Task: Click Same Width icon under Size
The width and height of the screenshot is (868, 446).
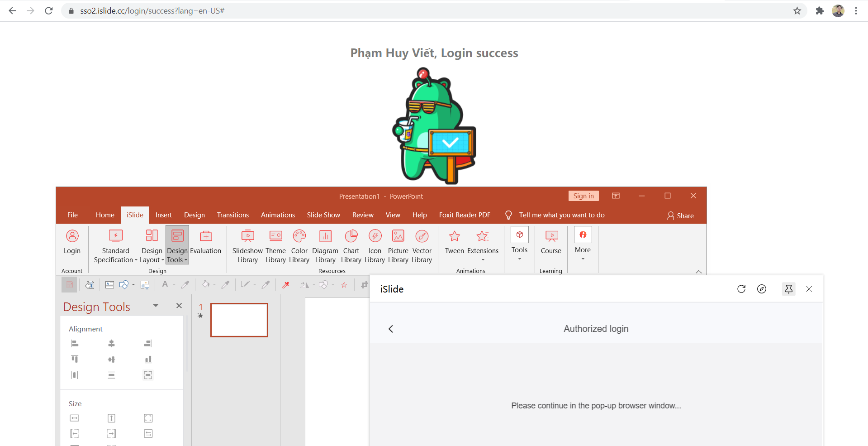Action: 75,418
